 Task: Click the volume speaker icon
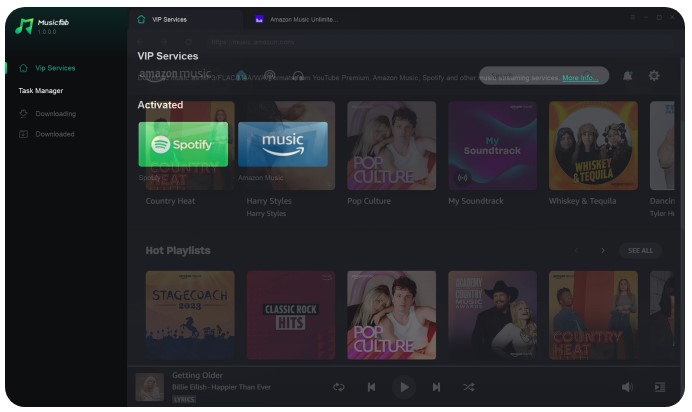(x=627, y=387)
